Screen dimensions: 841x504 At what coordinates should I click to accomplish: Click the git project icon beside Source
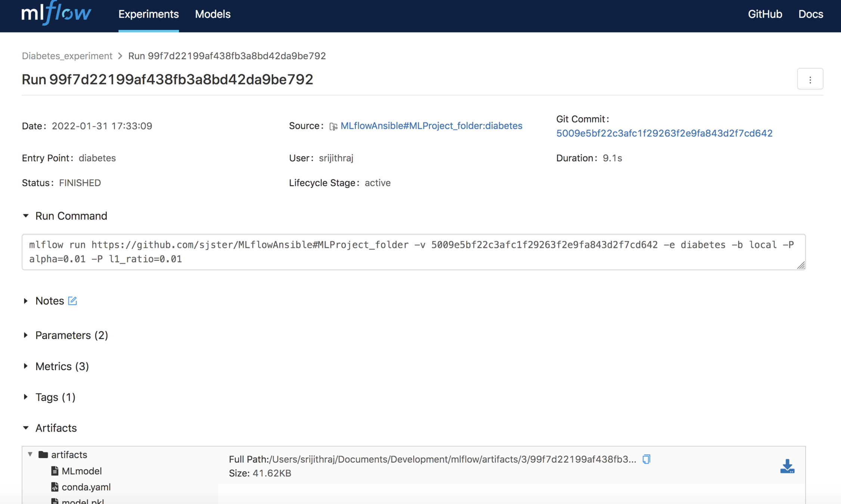pos(333,127)
